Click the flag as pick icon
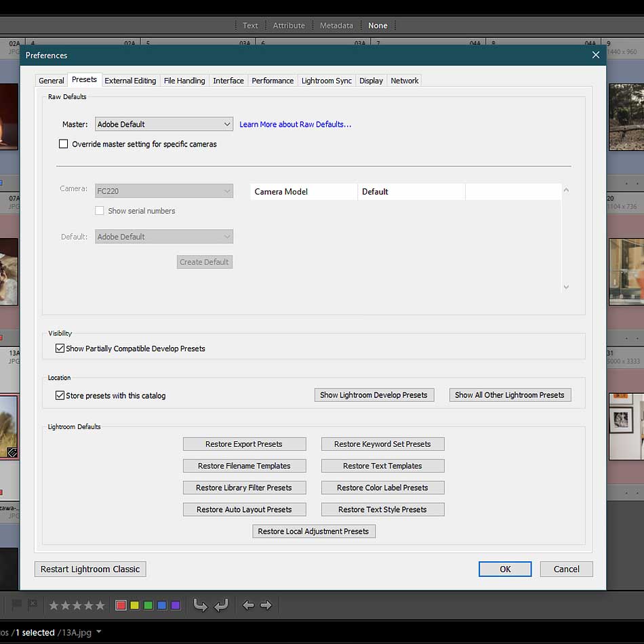 (17, 605)
